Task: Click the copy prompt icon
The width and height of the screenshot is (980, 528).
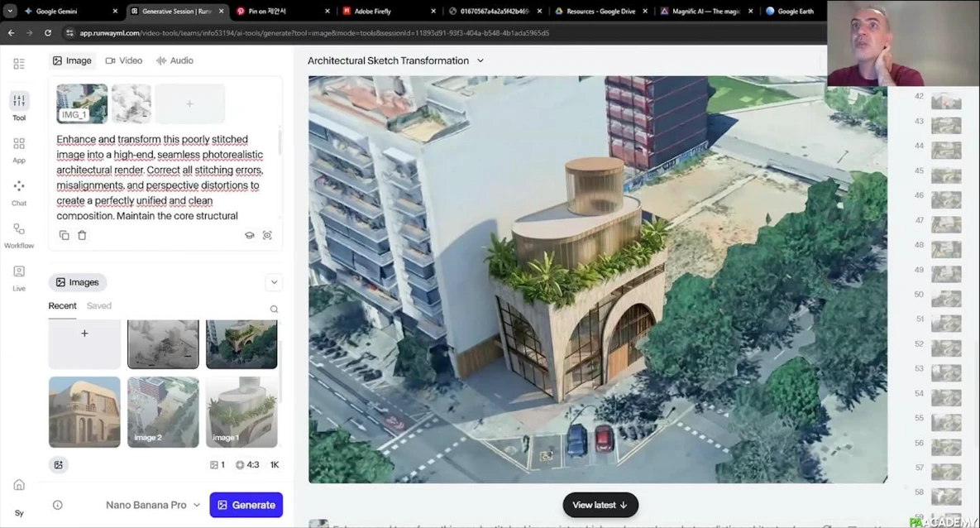Action: [65, 235]
